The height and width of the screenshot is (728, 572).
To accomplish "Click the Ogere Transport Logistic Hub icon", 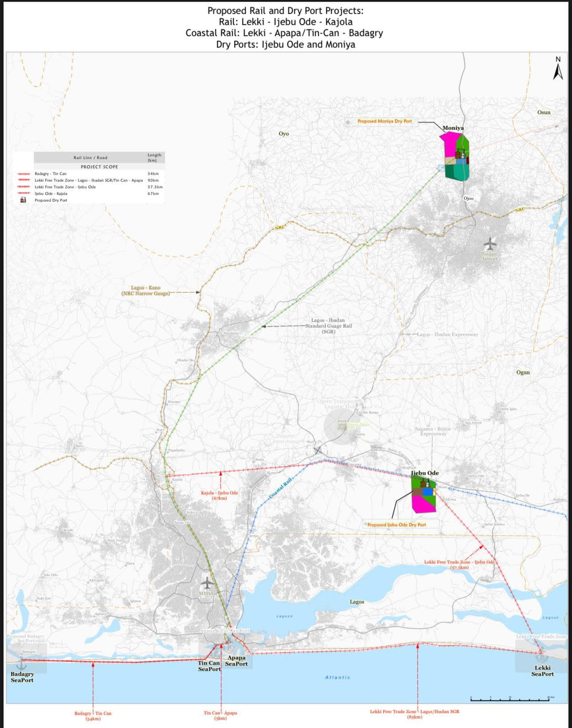I will (341, 425).
